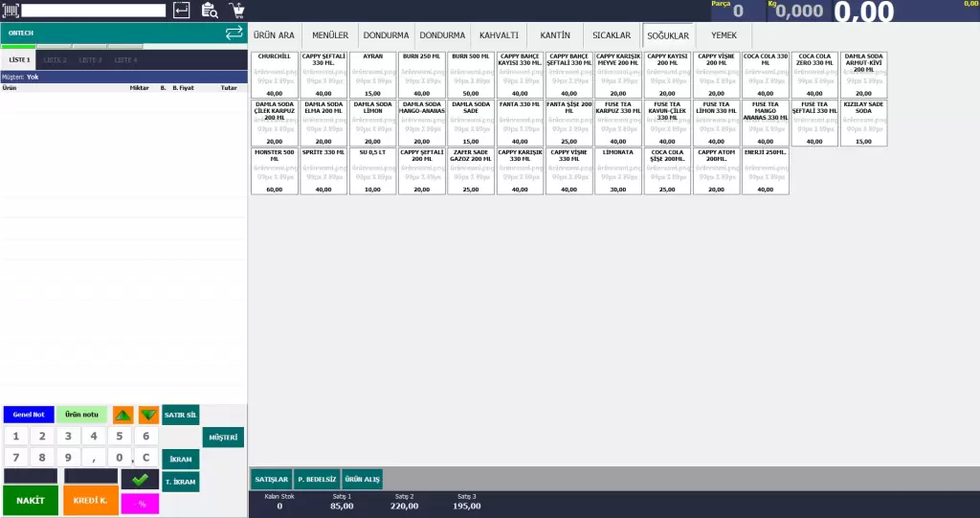Select DAMLA SODA LİMON product
This screenshot has width=980, height=518.
tap(372, 124)
